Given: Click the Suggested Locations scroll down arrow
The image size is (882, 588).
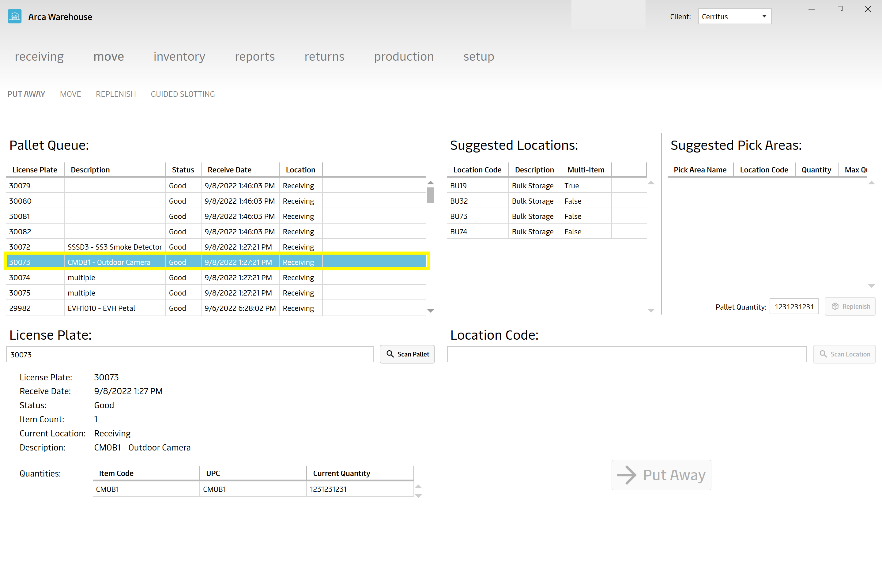Looking at the screenshot, I should pos(651,311).
